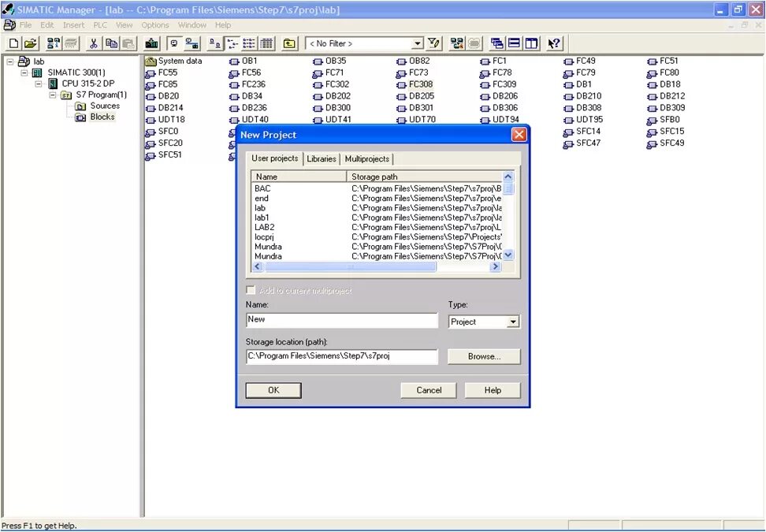Collapse the CPU 315-2 DP tree node
The image size is (766, 532).
[x=39, y=84]
